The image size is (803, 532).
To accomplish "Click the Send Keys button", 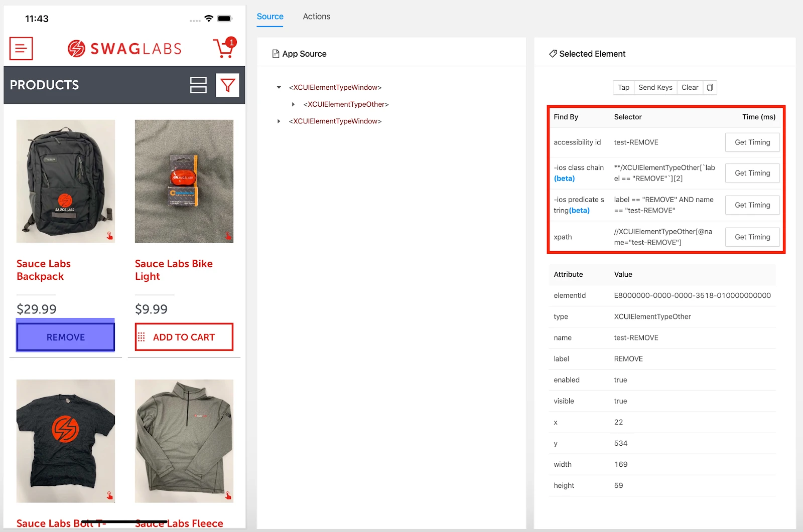I will 655,88.
